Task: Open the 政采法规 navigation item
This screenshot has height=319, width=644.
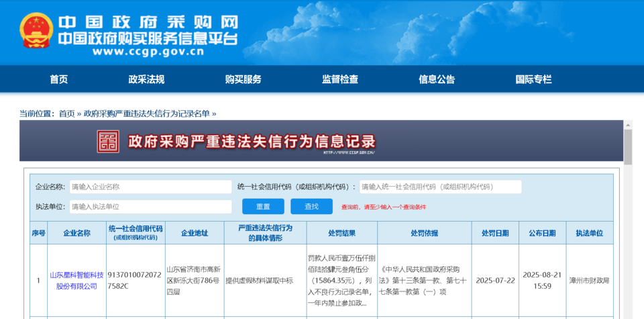Action: (146, 79)
